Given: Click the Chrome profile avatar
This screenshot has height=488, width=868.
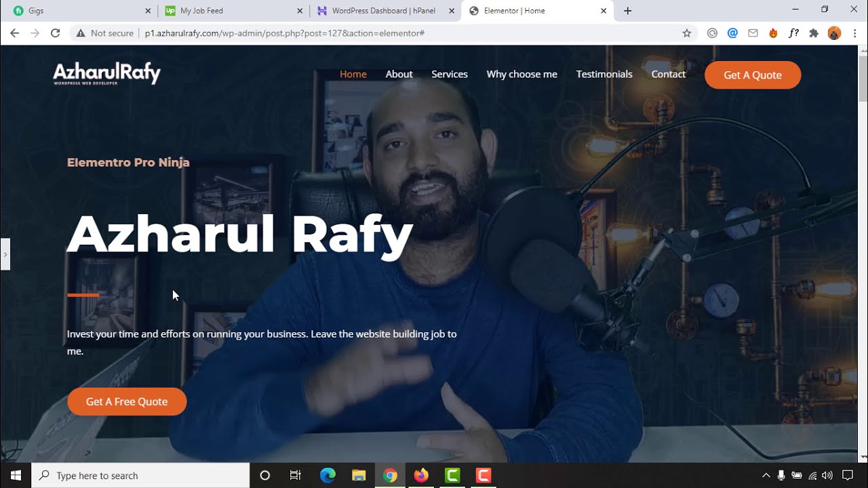Looking at the screenshot, I should click(x=835, y=33).
